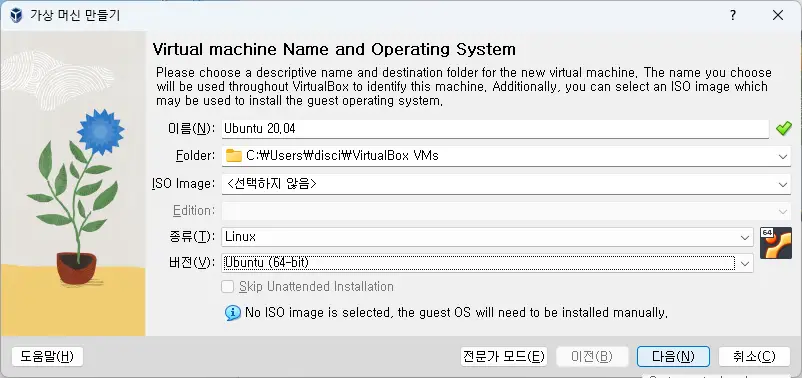The height and width of the screenshot is (378, 802).
Task: Toggle Skip Unattended Installation checkbox
Action: click(228, 286)
